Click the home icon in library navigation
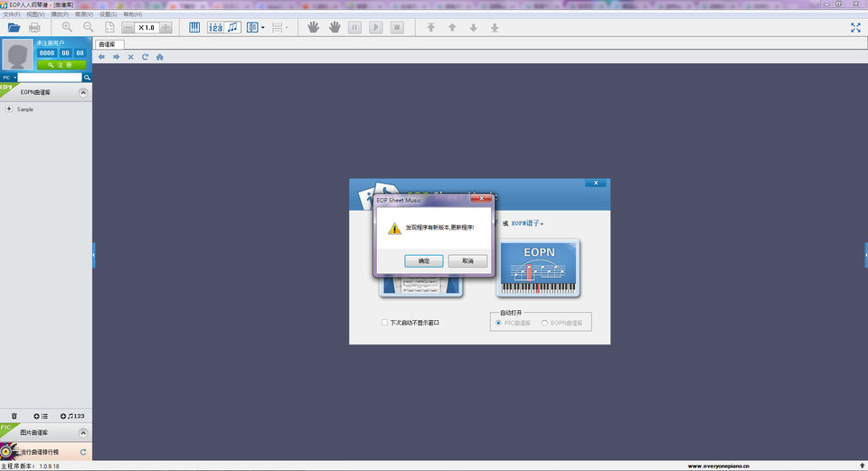Image resolution: width=868 pixels, height=471 pixels. pyautogui.click(x=160, y=57)
